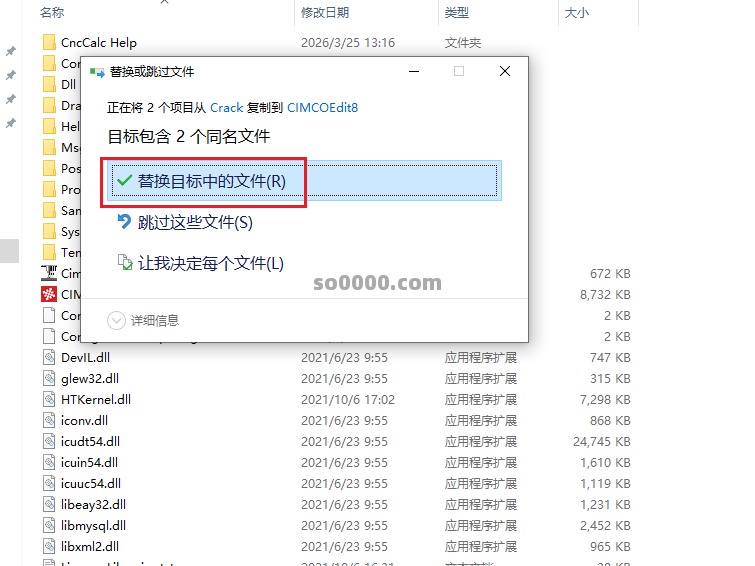Viewport: 755px width, 566px height.
Task: Select the icudt54.dll file icon
Action: point(49,441)
